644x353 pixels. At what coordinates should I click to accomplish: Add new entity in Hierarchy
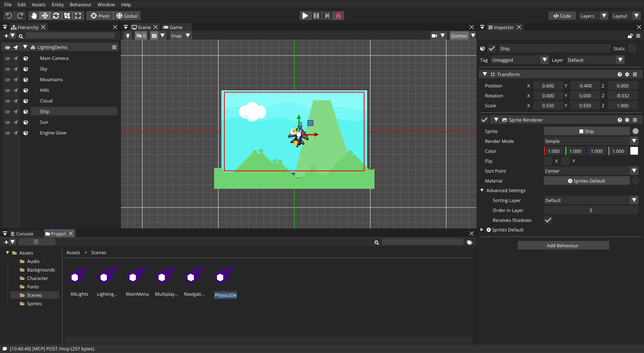6,36
